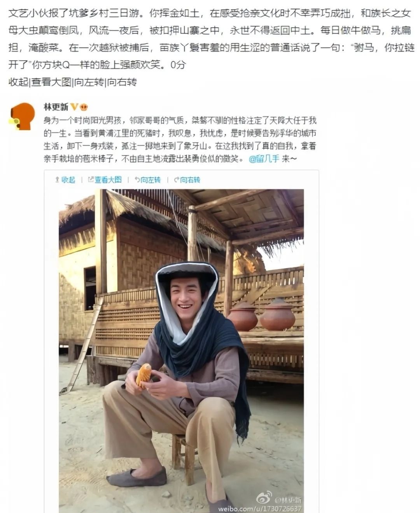Open the 林更新 profile username link
The width and height of the screenshot is (420, 513).
56,107
